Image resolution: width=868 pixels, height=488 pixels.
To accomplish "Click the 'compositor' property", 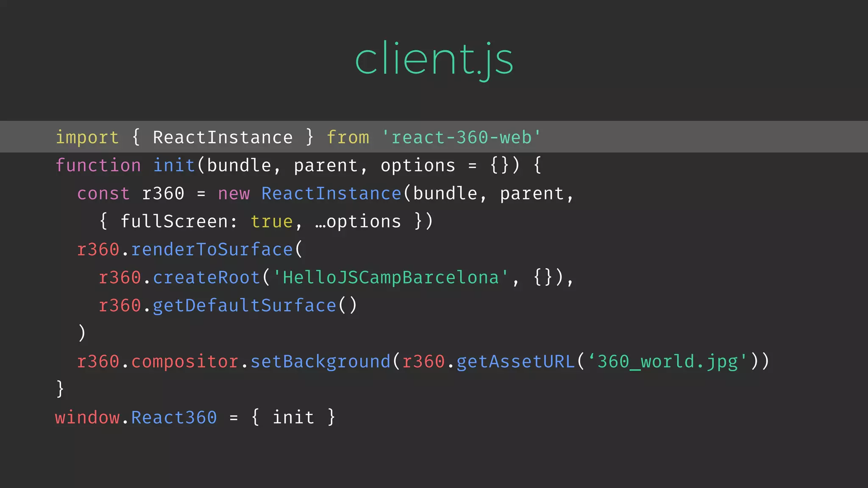I will pos(185,362).
